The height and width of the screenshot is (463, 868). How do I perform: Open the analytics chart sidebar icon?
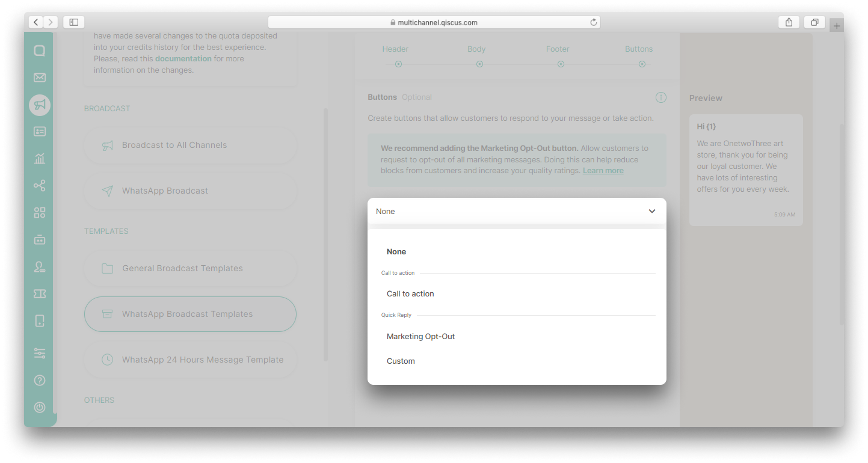tap(40, 159)
